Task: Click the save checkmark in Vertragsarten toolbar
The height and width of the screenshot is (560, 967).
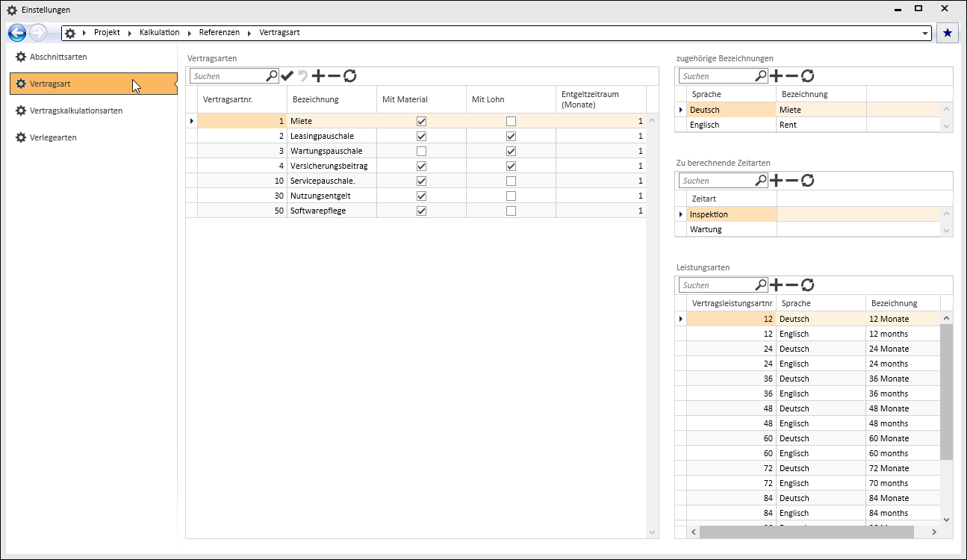Action: [x=287, y=75]
